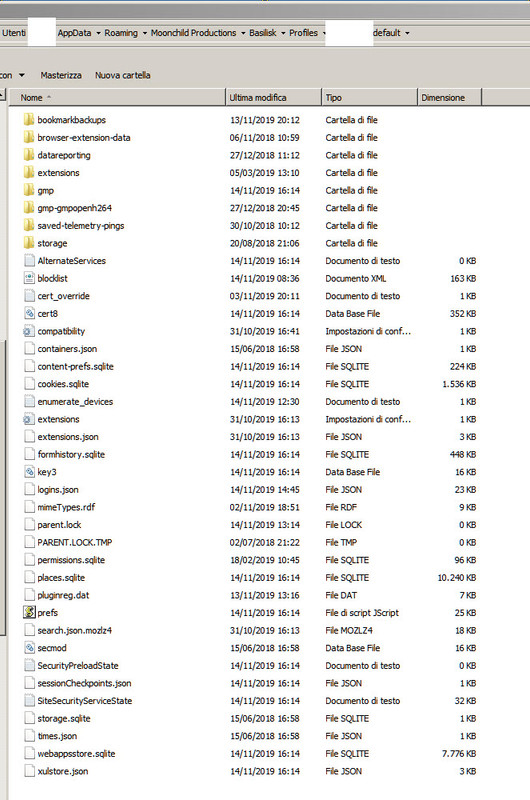Click the PARENT.LOCK.TMP file name
Image resolution: width=530 pixels, height=800 pixels.
point(74,542)
